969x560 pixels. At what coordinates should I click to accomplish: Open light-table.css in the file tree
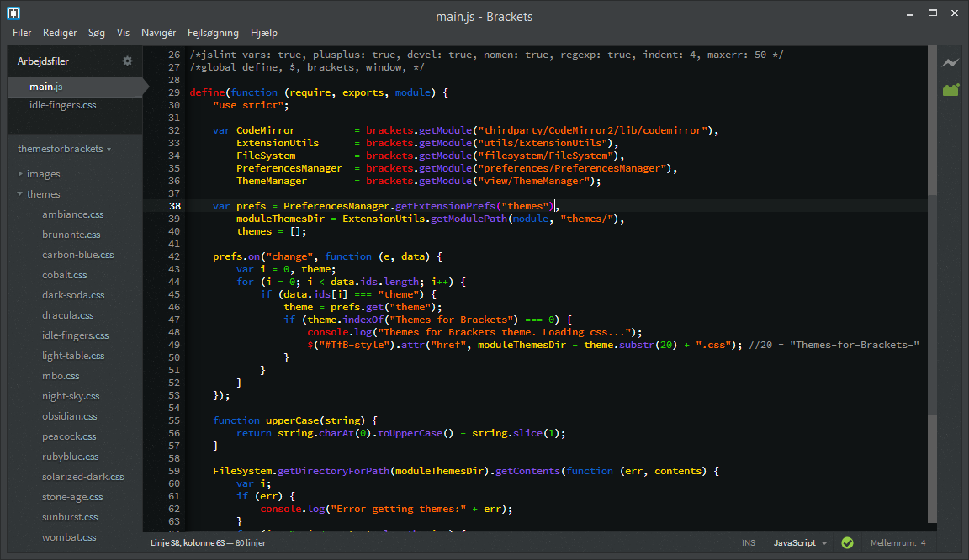tap(73, 356)
